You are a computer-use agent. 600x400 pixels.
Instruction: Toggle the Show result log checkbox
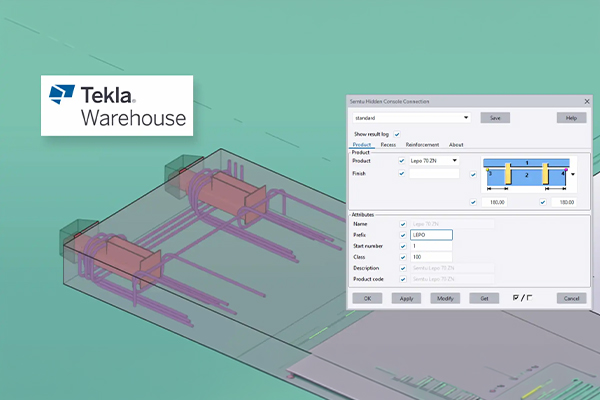(x=397, y=133)
